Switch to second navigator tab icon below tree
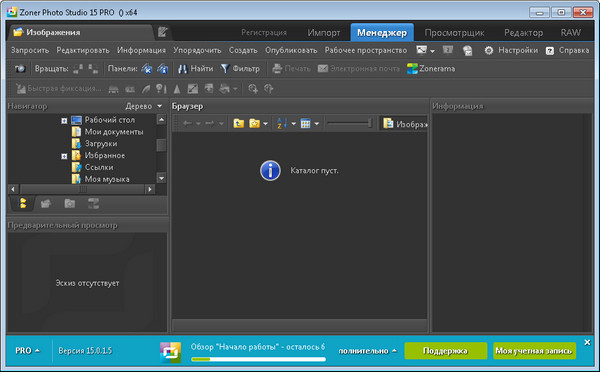Viewport: 600px width, 372px height. pyautogui.click(x=46, y=204)
